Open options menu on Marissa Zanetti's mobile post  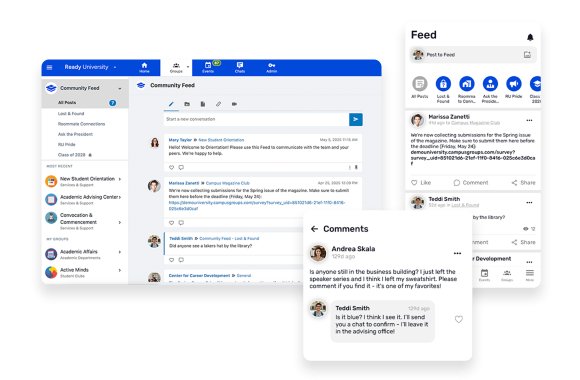click(529, 120)
